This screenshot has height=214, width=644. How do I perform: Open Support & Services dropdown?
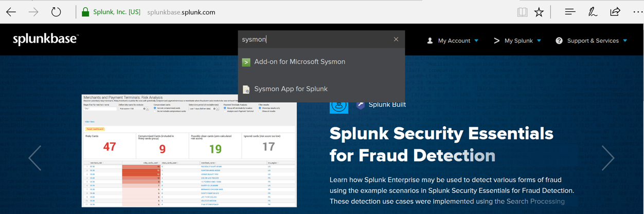pyautogui.click(x=592, y=41)
